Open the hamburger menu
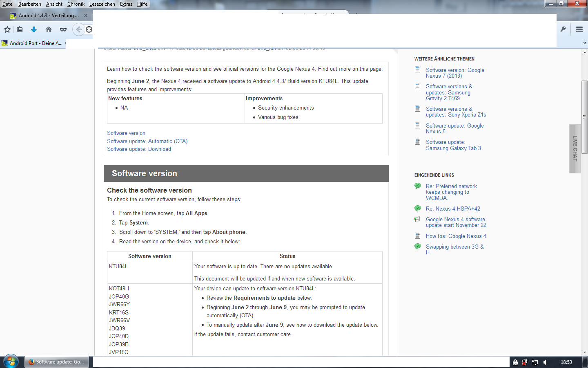The height and width of the screenshot is (368, 588). [579, 29]
